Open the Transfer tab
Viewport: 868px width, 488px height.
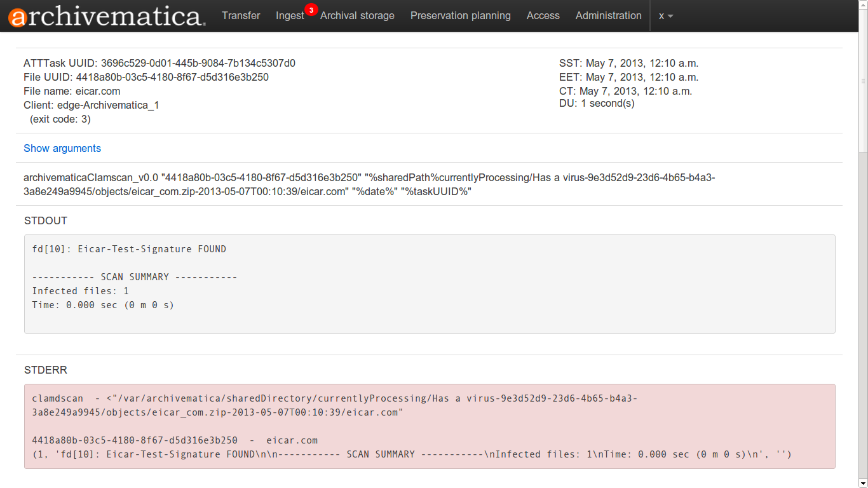coord(241,16)
